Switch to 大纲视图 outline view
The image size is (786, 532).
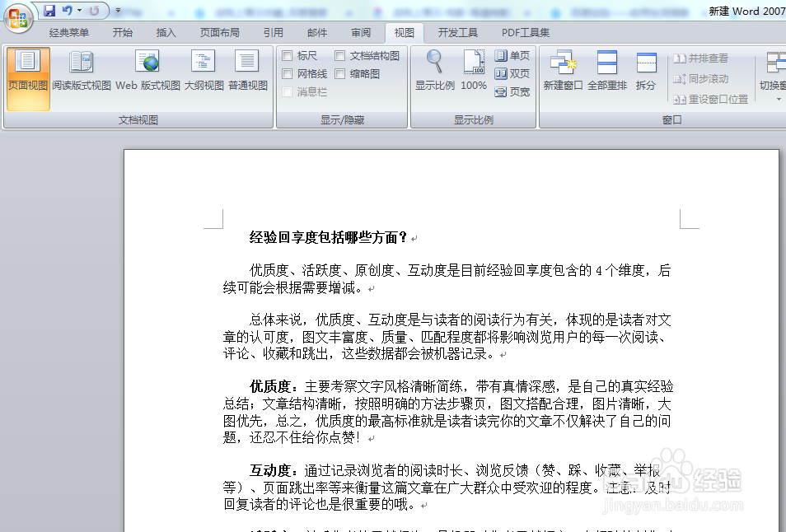pos(203,70)
